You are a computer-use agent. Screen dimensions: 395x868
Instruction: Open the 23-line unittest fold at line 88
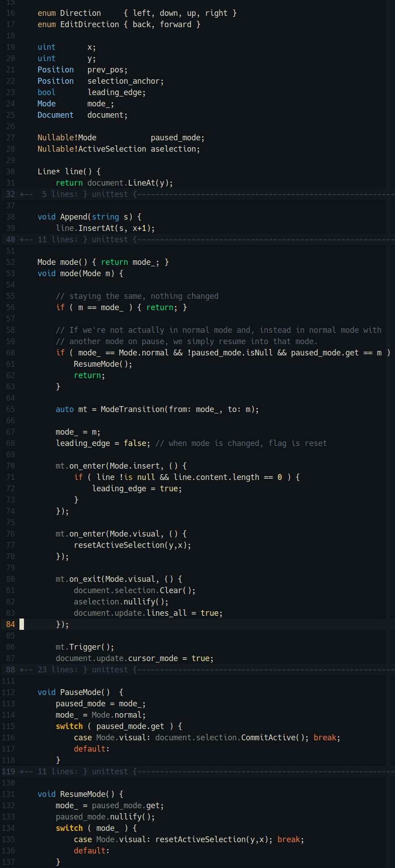(207, 670)
